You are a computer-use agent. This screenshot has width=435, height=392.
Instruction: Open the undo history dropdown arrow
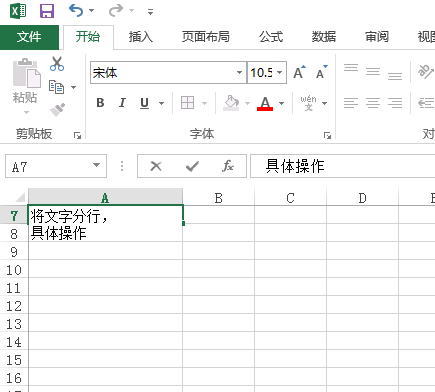92,11
